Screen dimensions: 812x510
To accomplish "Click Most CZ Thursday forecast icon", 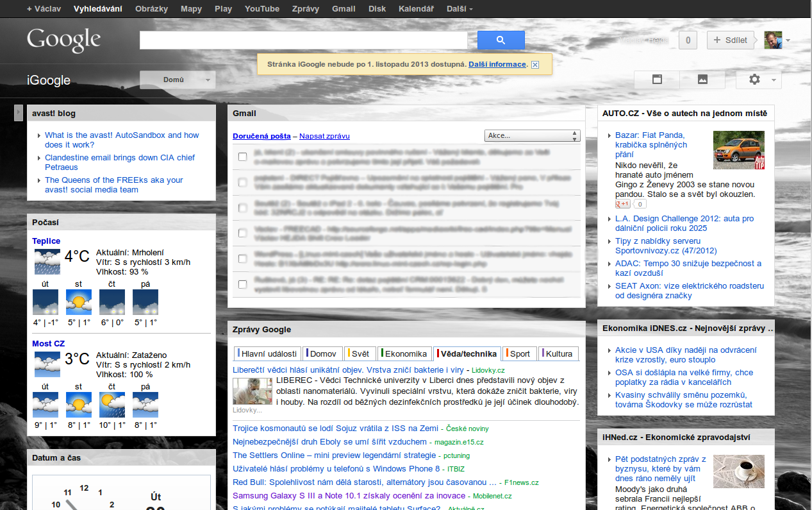I will tap(112, 405).
